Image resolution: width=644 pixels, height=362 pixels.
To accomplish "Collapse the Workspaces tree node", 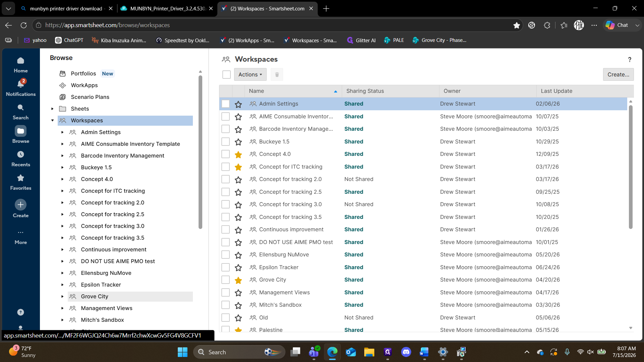I will (x=52, y=120).
